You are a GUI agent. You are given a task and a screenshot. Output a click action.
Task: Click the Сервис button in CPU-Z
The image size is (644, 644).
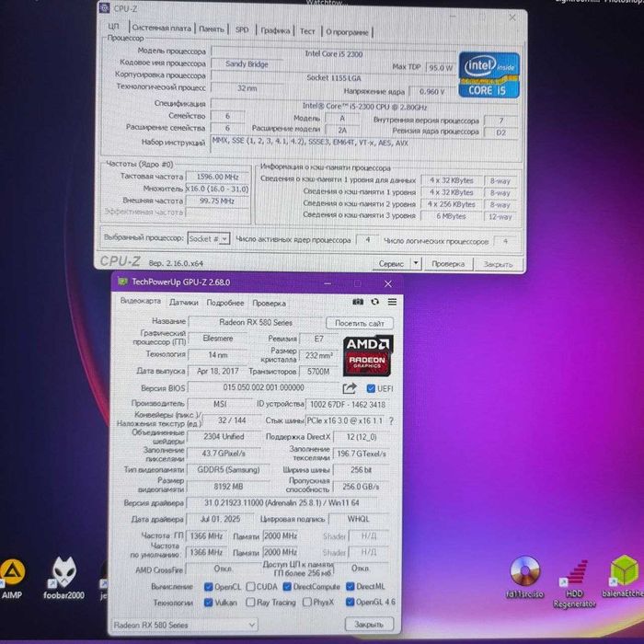pyautogui.click(x=391, y=263)
